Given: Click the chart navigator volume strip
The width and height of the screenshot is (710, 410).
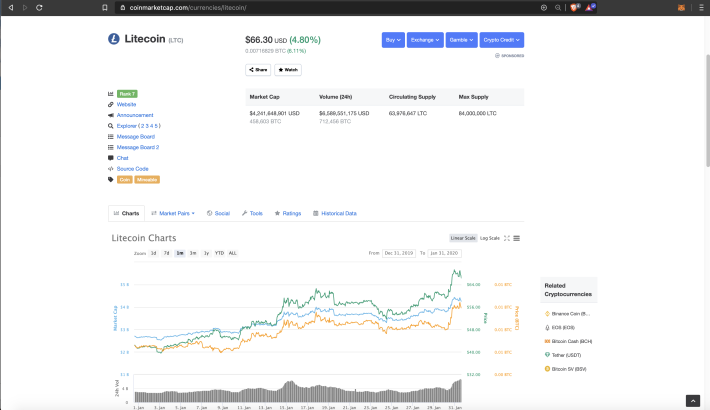Looking at the screenshot, I should 298,391.
